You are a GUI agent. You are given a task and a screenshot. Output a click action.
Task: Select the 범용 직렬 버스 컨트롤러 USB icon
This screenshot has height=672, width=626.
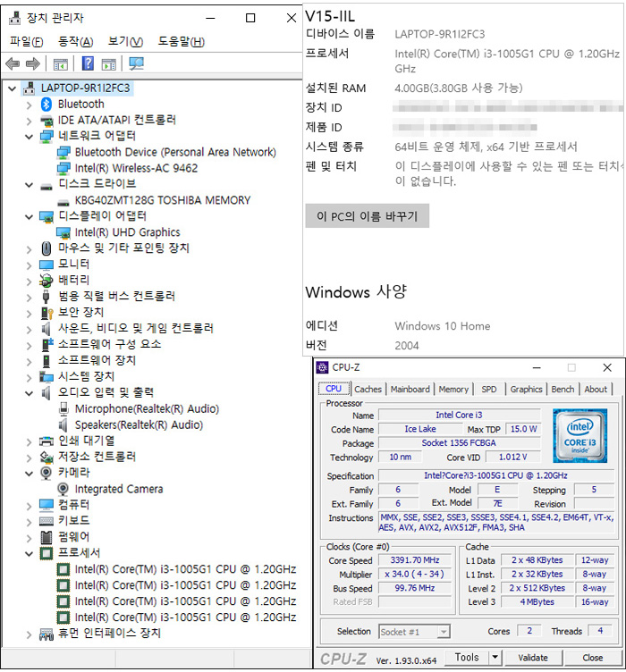tap(47, 296)
